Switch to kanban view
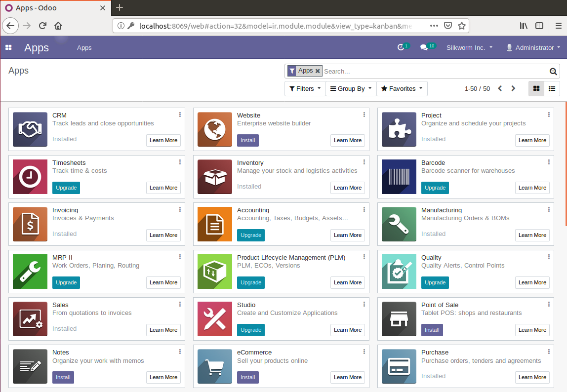This screenshot has height=392, width=567. [x=536, y=89]
